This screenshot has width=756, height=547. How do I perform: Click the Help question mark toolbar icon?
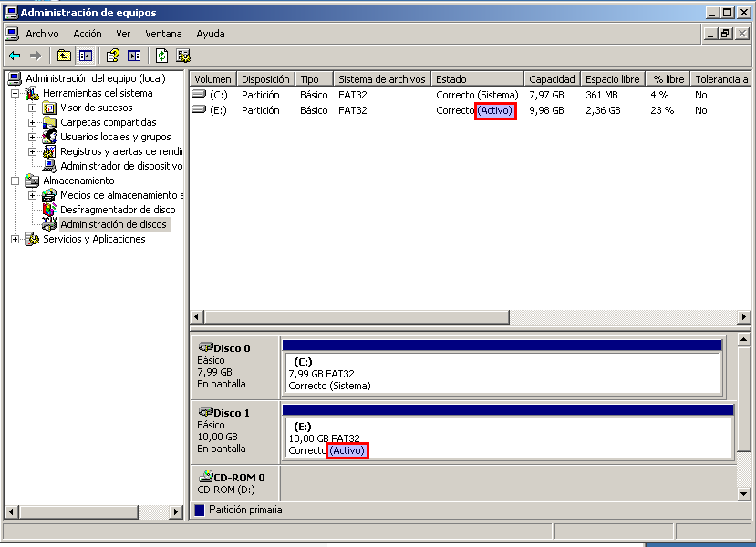113,56
